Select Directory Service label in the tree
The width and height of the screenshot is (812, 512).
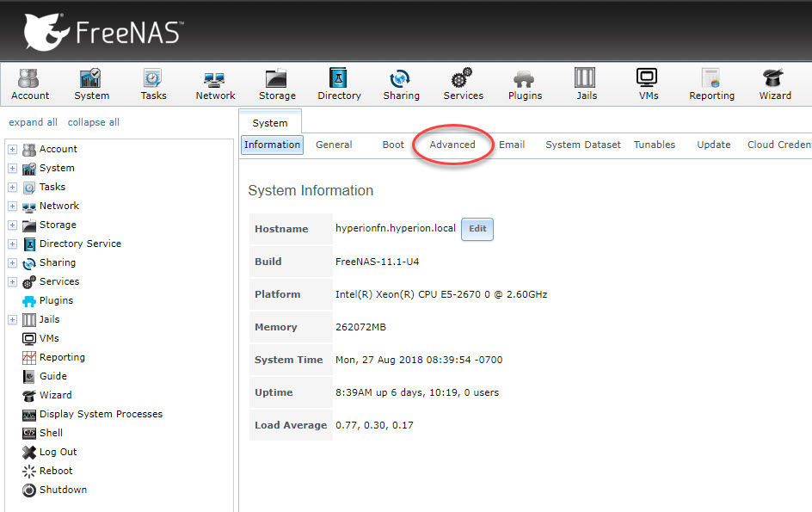[80, 244]
